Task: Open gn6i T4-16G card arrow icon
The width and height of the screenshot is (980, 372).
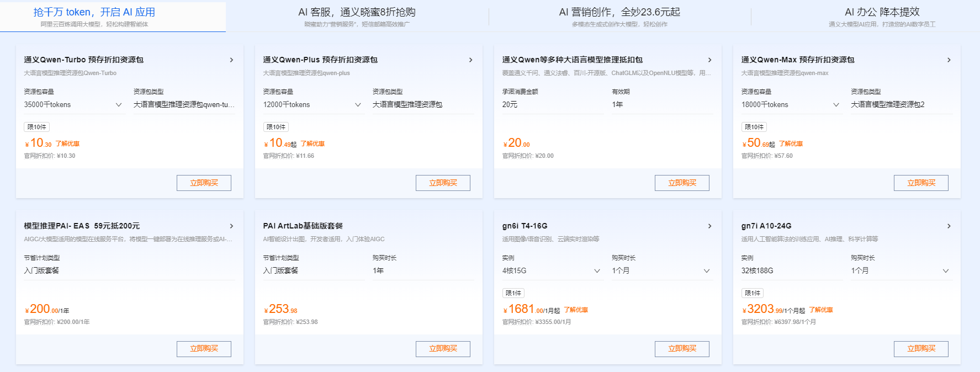Action: [709, 226]
